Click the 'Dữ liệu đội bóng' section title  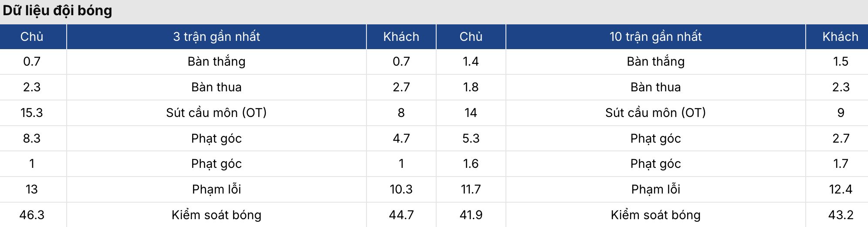58,10
